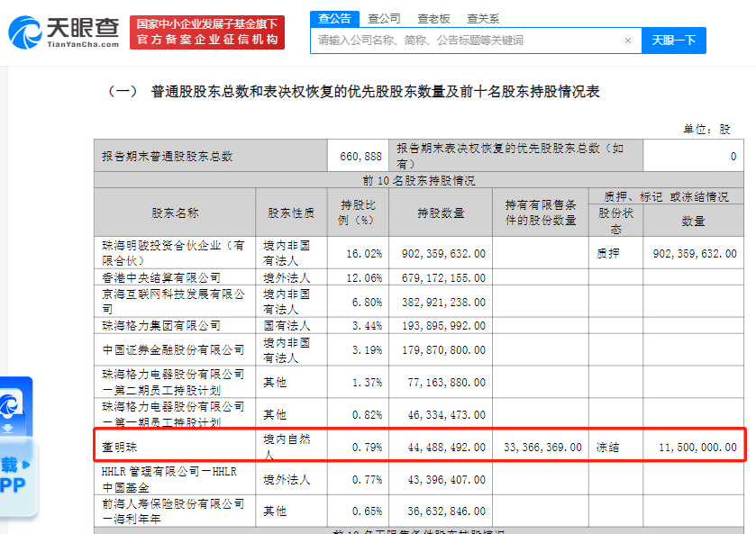Click the 193,895,992.00 share count cell
This screenshot has width=756, height=534.
441,325
